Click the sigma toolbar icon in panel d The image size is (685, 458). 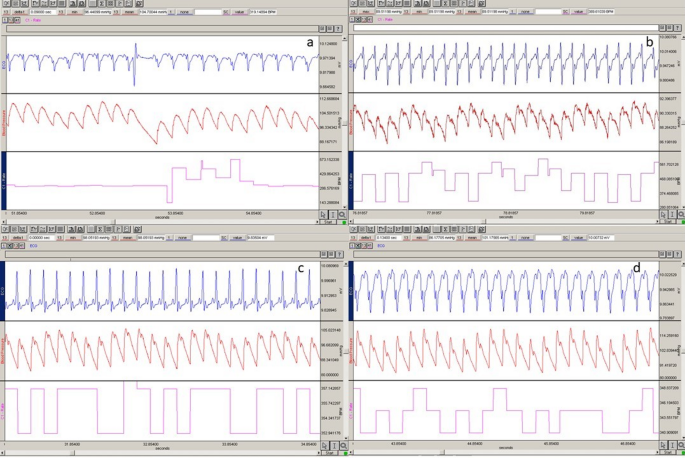(x=446, y=229)
